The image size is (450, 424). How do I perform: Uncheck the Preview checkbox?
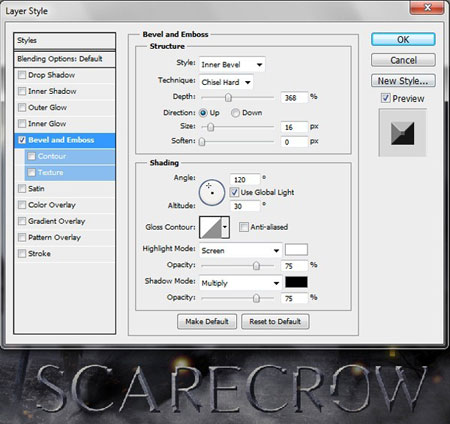coord(386,98)
